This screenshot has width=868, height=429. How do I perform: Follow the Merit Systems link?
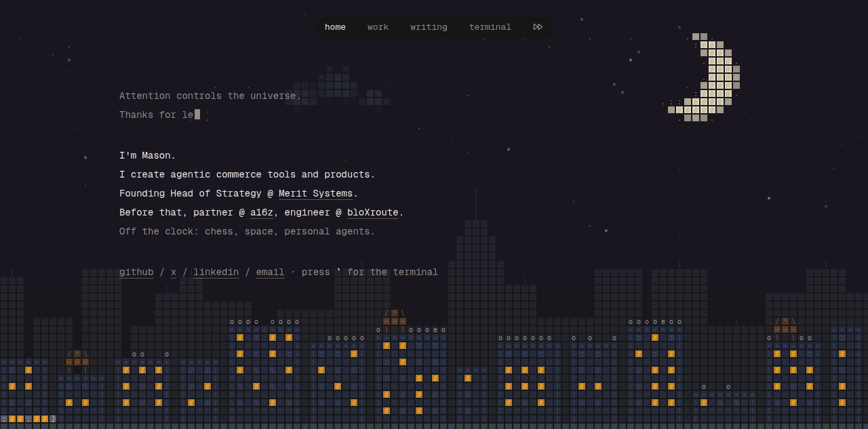point(315,194)
